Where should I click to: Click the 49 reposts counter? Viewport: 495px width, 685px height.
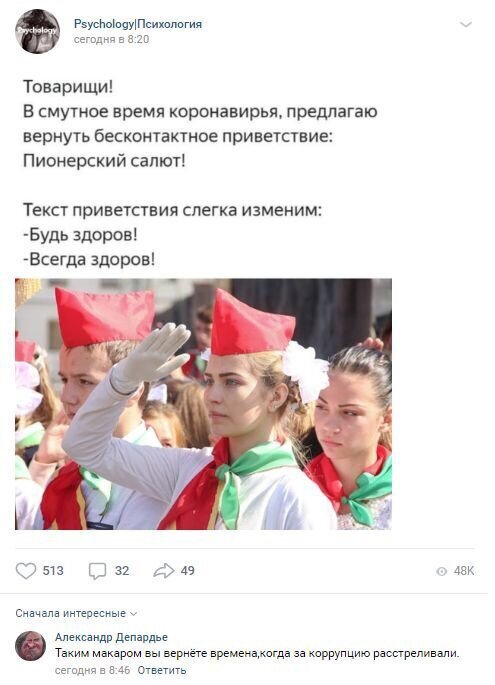(187, 571)
